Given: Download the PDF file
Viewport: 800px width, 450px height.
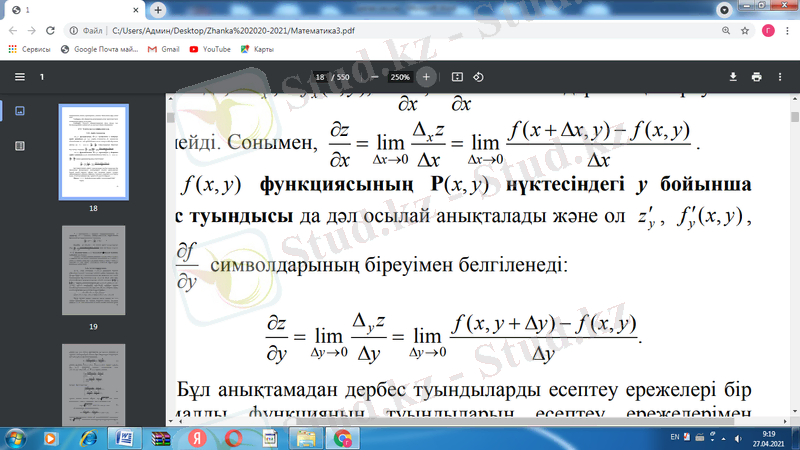Looking at the screenshot, I should pyautogui.click(x=732, y=77).
